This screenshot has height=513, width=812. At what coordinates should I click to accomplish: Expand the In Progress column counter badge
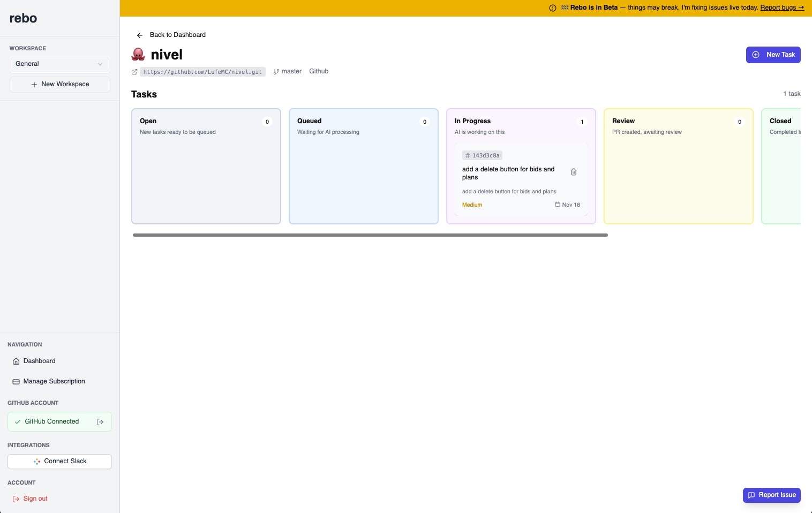(x=582, y=122)
